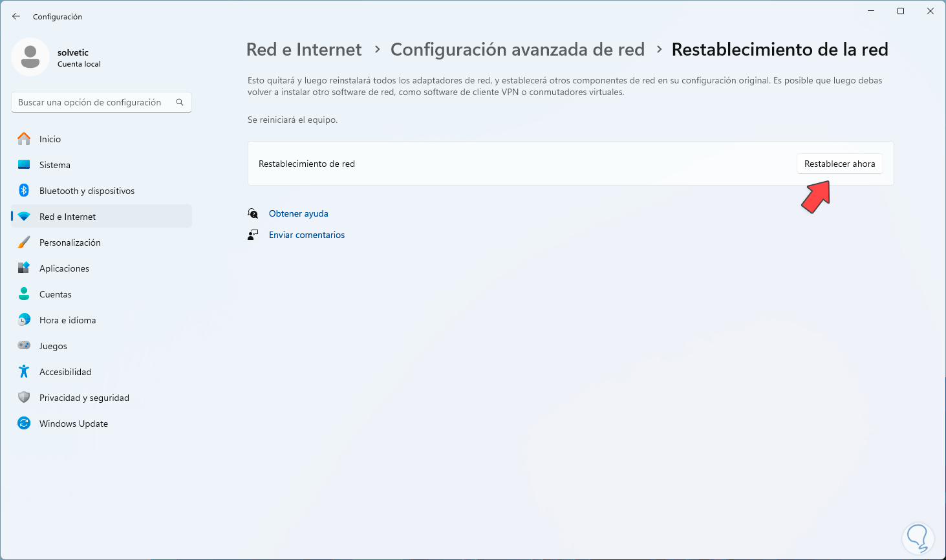Click the Windows Update sidebar icon

26,423
